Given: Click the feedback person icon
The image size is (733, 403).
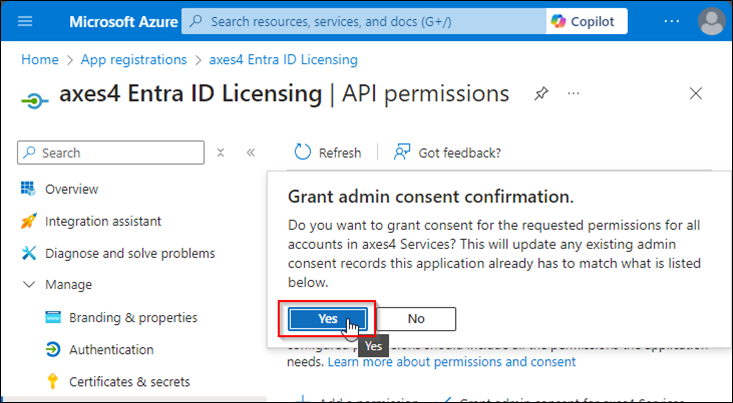Looking at the screenshot, I should [x=402, y=152].
